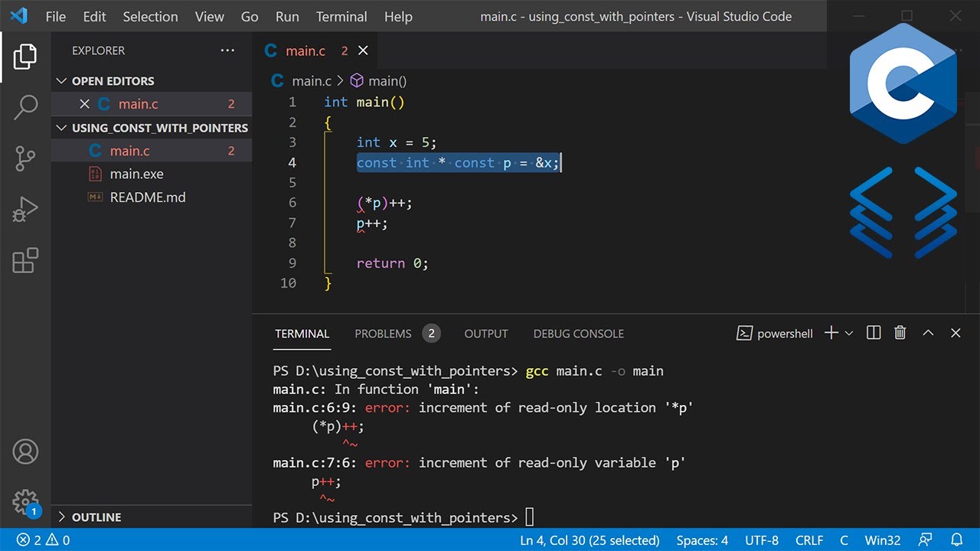The image size is (980, 551).
Task: Open the Terminal menu
Action: (x=341, y=16)
